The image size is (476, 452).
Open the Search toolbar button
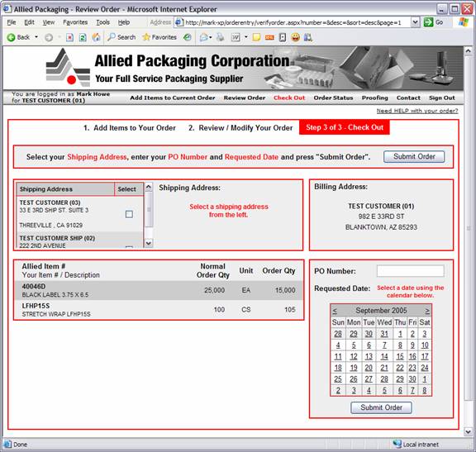[x=121, y=37]
